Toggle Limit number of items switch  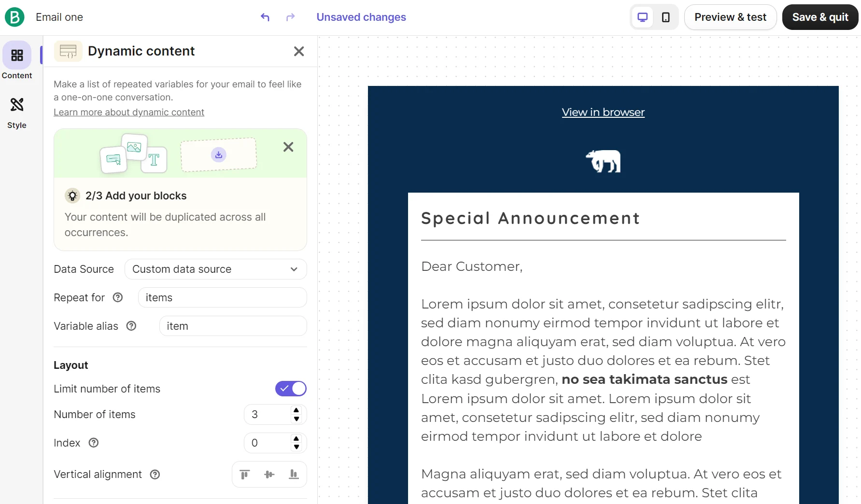[291, 389]
